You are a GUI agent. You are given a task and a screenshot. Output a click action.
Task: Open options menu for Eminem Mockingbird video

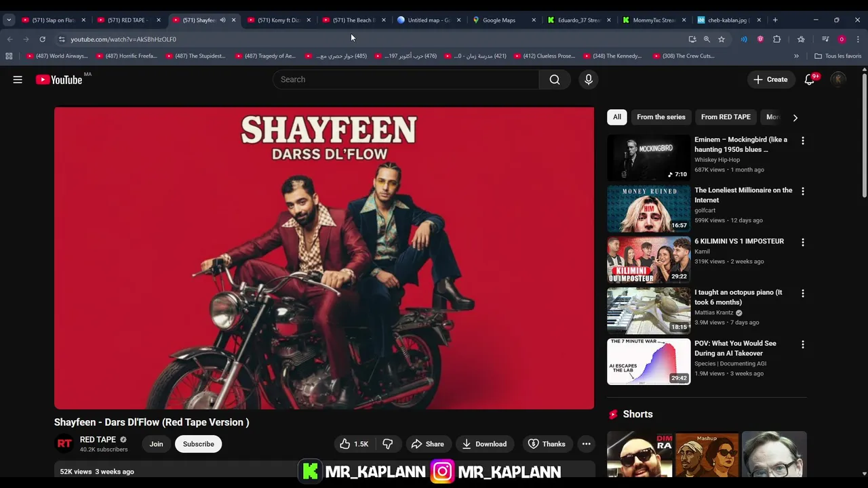(x=803, y=141)
